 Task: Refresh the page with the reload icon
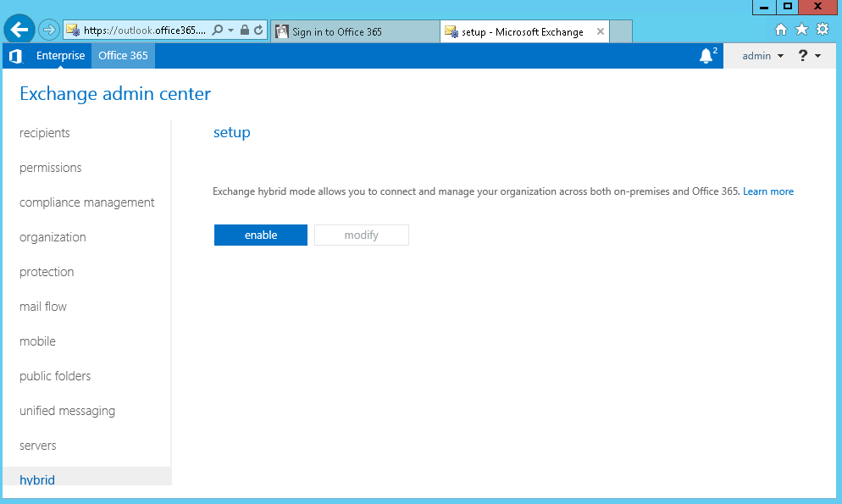click(258, 30)
